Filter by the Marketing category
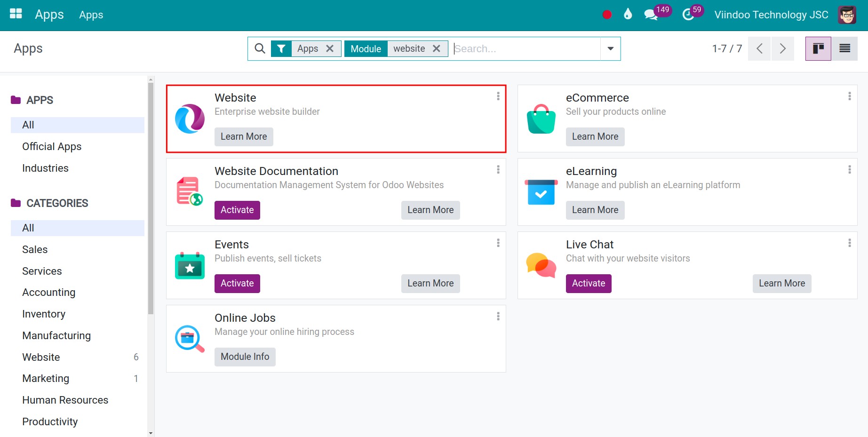This screenshot has width=868, height=437. pyautogui.click(x=78, y=379)
